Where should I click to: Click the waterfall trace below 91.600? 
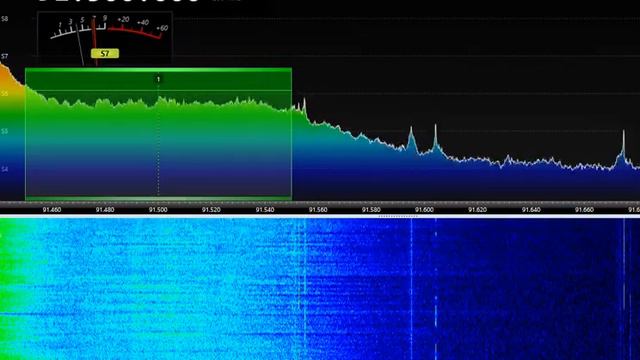click(411, 289)
